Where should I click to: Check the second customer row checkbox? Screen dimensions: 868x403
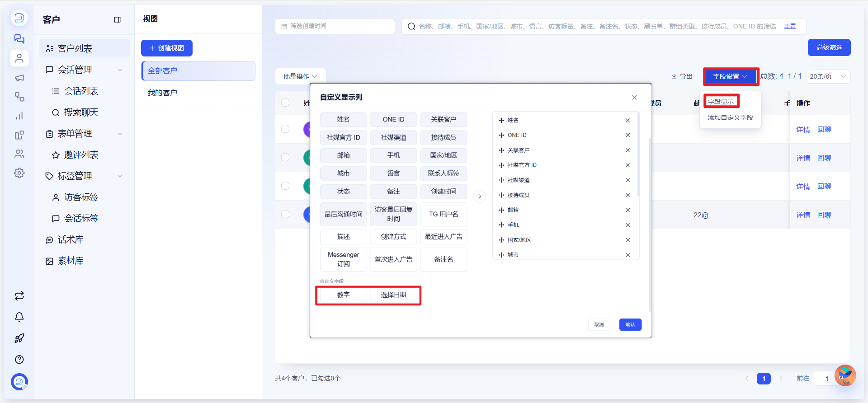285,157
